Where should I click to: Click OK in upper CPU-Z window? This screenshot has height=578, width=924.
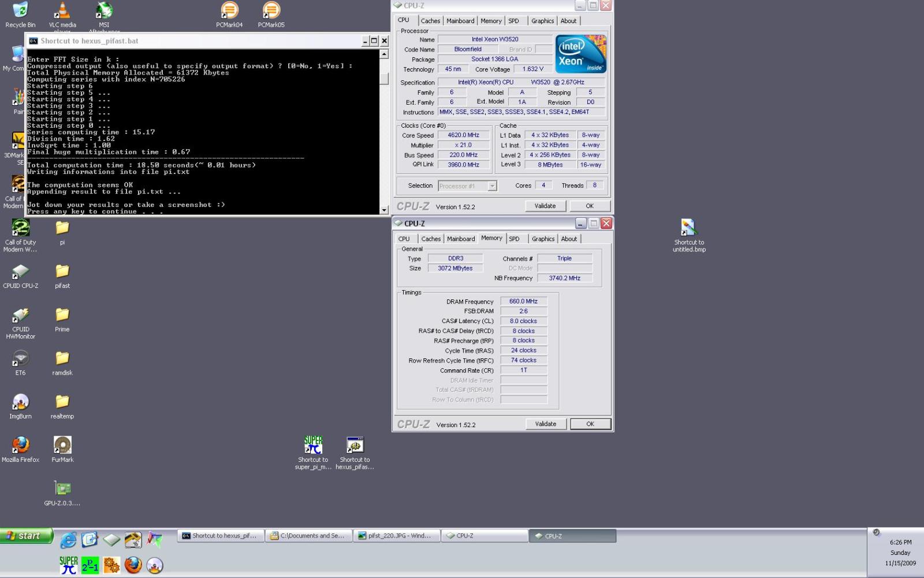[x=590, y=206]
